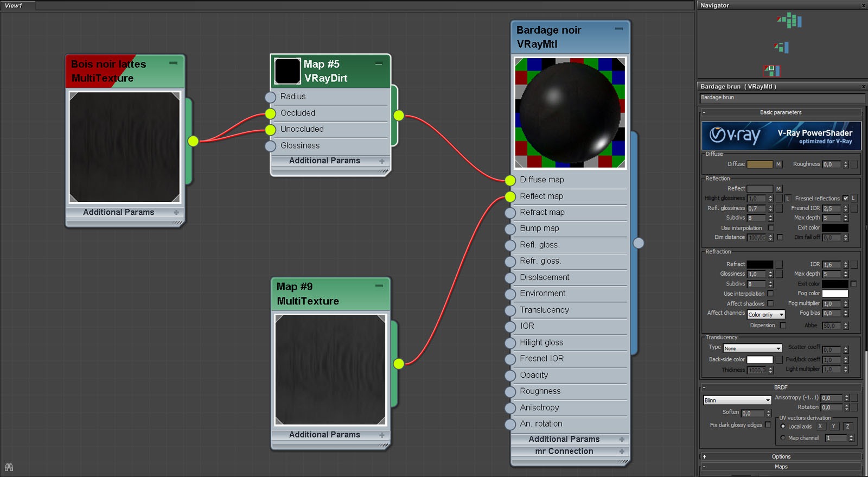Viewport: 868px width, 477px height.
Task: Click the Glossiness input socket on VRayDirt
Action: [270, 146]
